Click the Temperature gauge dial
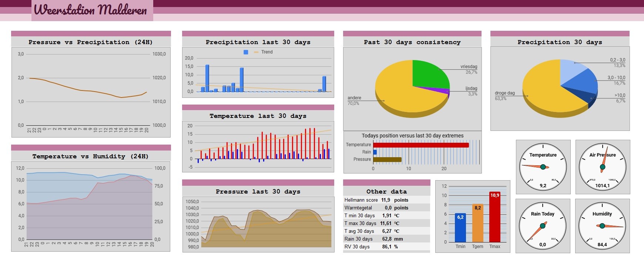This screenshot has height=261, width=644. (543, 167)
